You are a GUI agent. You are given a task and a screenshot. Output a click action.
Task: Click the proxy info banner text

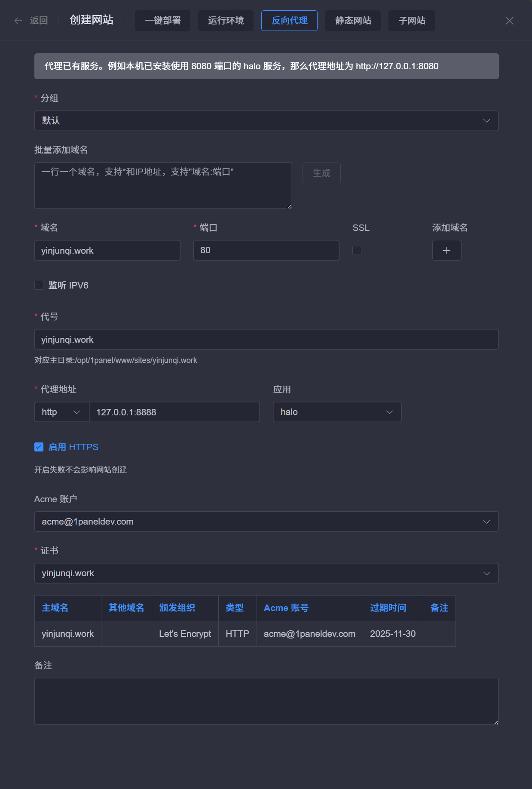242,66
